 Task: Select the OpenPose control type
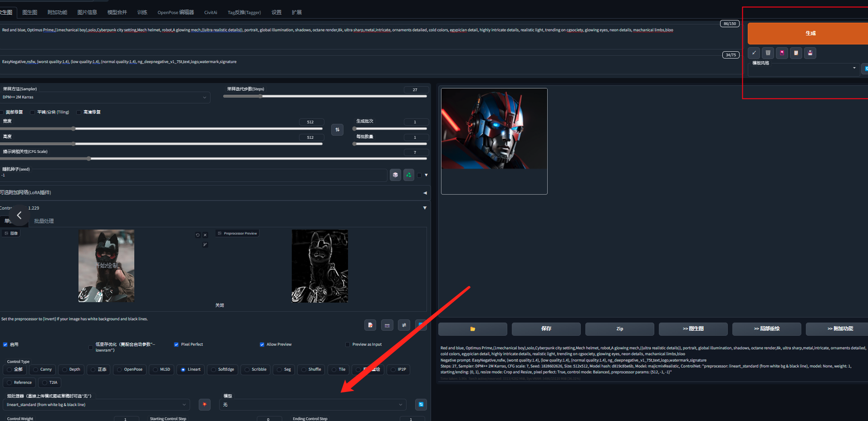tap(129, 370)
